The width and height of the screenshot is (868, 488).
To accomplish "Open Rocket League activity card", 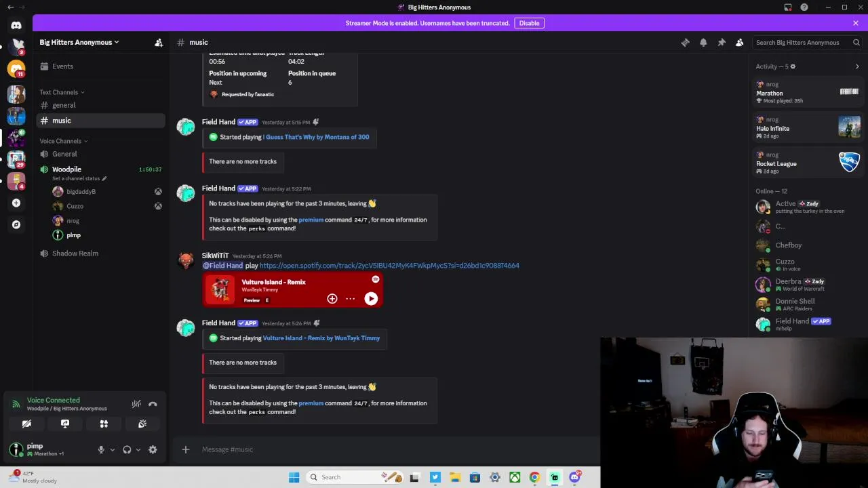I will (808, 163).
